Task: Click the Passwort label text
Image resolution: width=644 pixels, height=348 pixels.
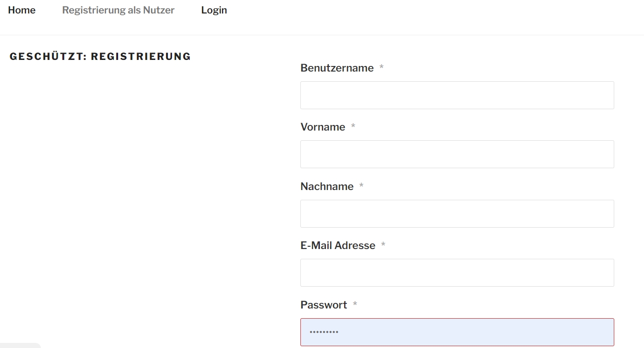Action: (324, 305)
